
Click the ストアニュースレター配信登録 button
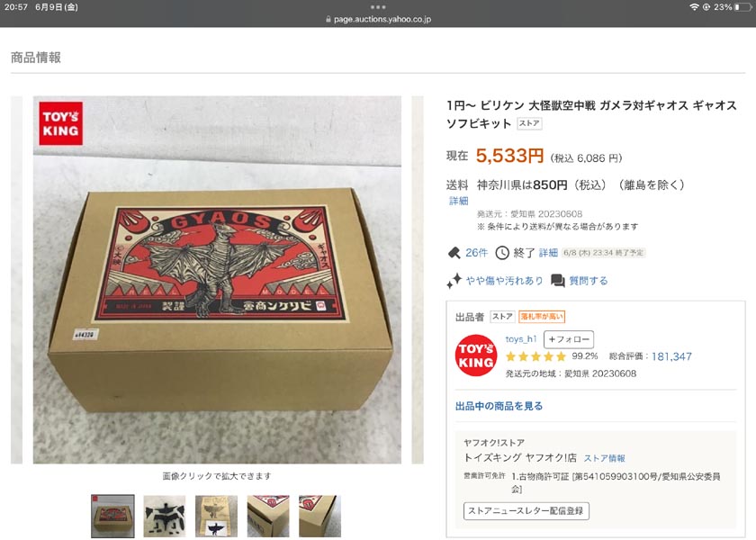click(526, 511)
